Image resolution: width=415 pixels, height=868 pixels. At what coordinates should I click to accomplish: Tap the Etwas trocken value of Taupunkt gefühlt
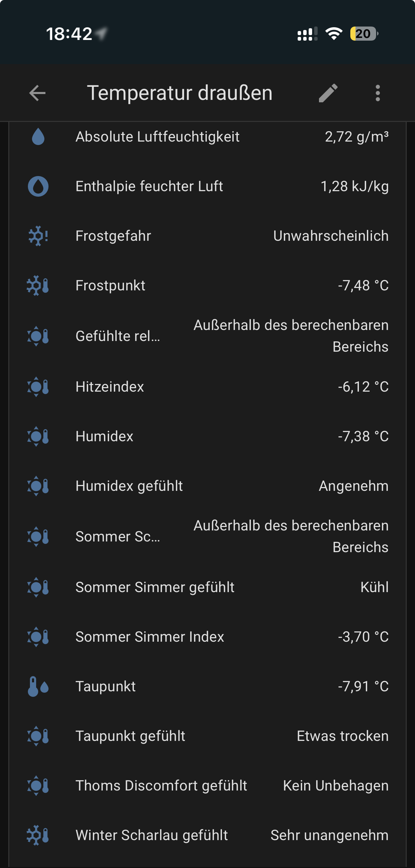click(342, 736)
